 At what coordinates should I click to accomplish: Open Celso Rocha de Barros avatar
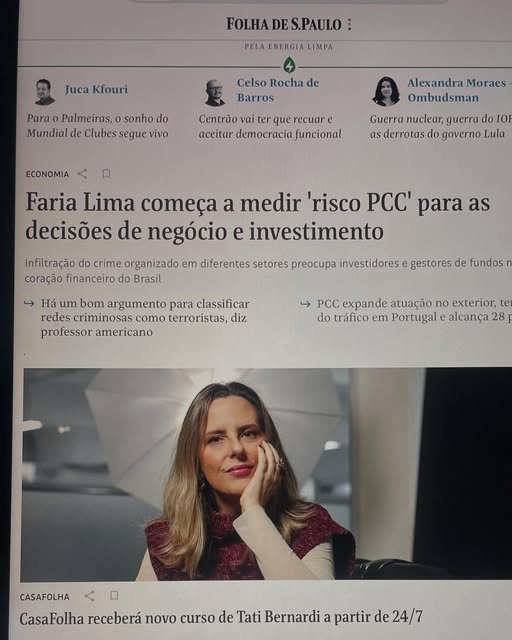[215, 93]
